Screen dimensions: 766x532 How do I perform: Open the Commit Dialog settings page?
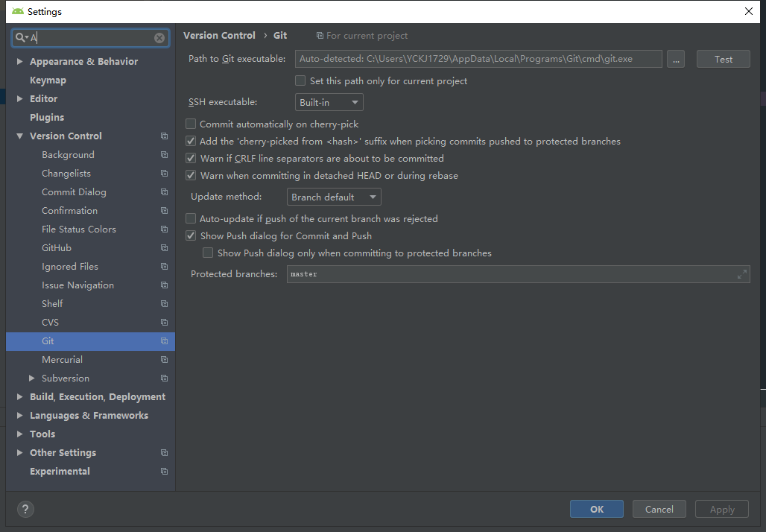(x=74, y=192)
